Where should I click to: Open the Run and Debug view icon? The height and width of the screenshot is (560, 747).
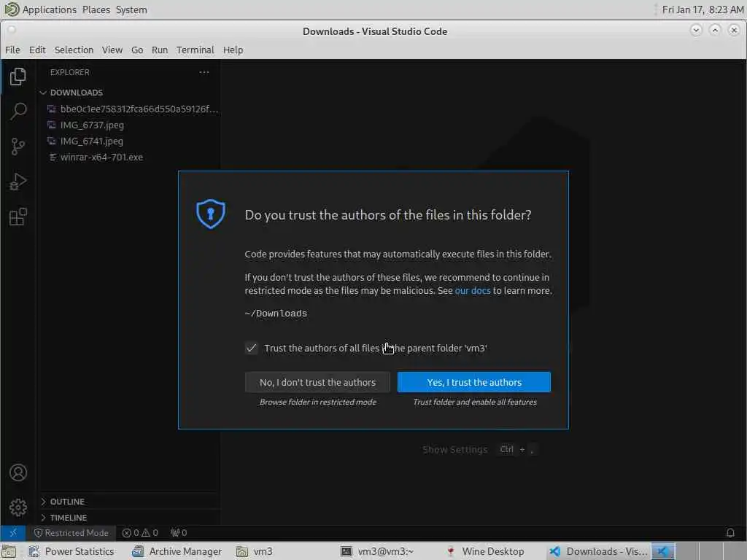pyautogui.click(x=18, y=182)
